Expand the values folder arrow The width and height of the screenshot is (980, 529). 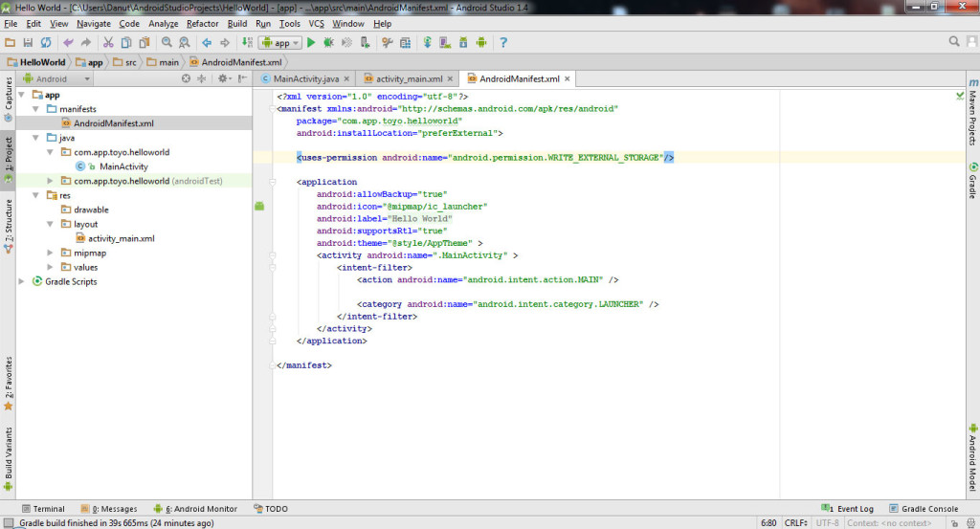(x=50, y=267)
